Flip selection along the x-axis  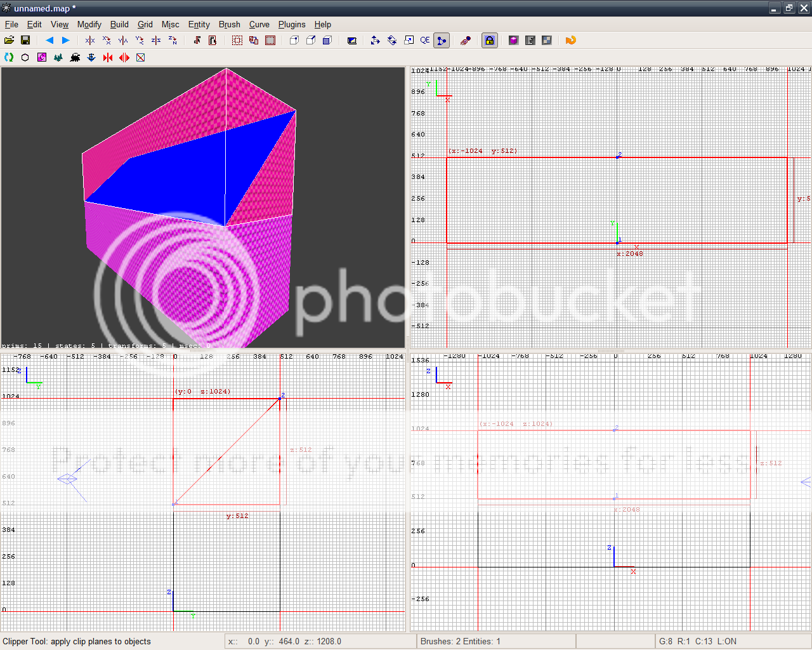click(x=90, y=40)
